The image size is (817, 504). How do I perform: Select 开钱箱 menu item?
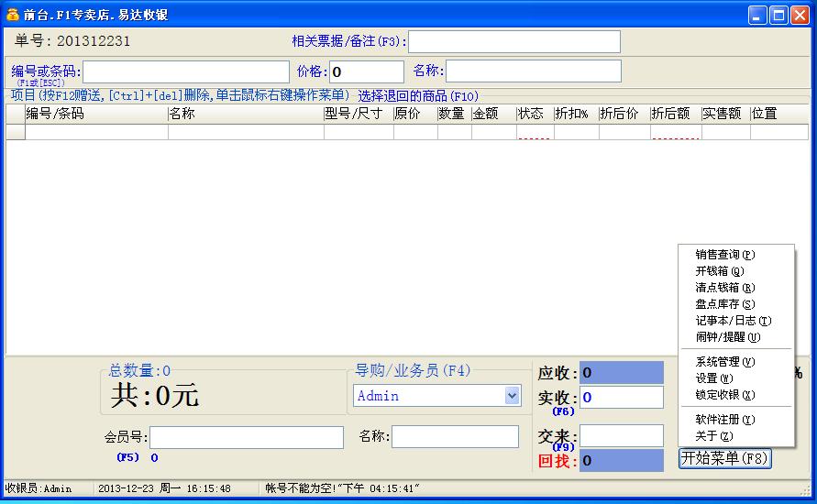tap(720, 271)
